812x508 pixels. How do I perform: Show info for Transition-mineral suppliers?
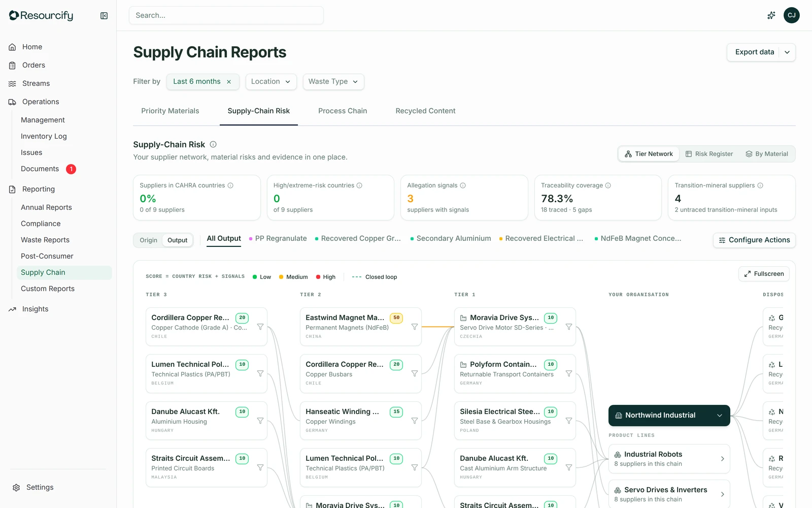760,185
